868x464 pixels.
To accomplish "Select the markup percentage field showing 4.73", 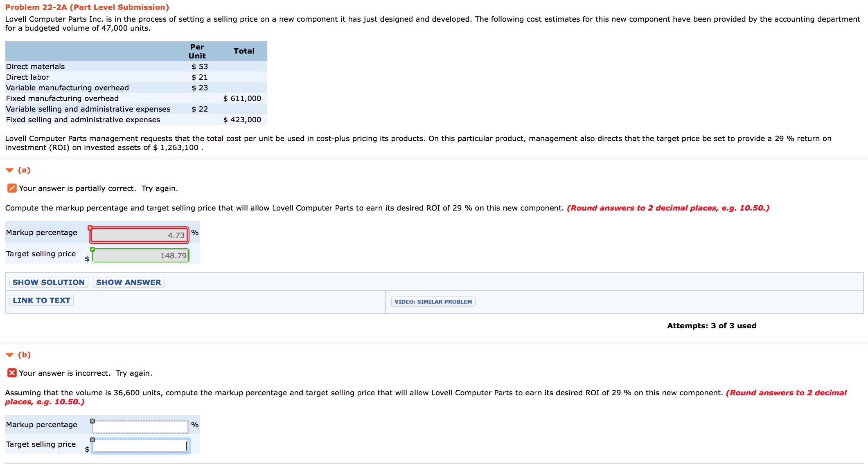I will (139, 235).
